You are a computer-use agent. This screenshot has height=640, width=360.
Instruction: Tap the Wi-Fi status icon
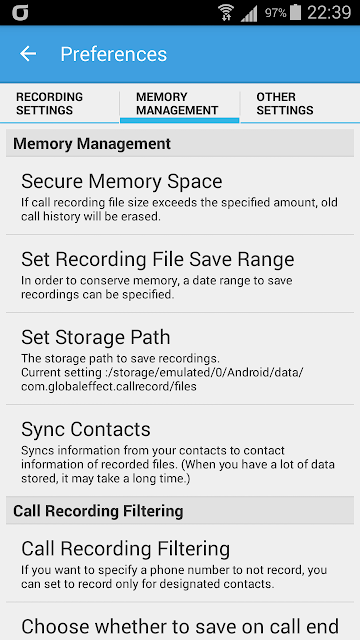tap(226, 13)
